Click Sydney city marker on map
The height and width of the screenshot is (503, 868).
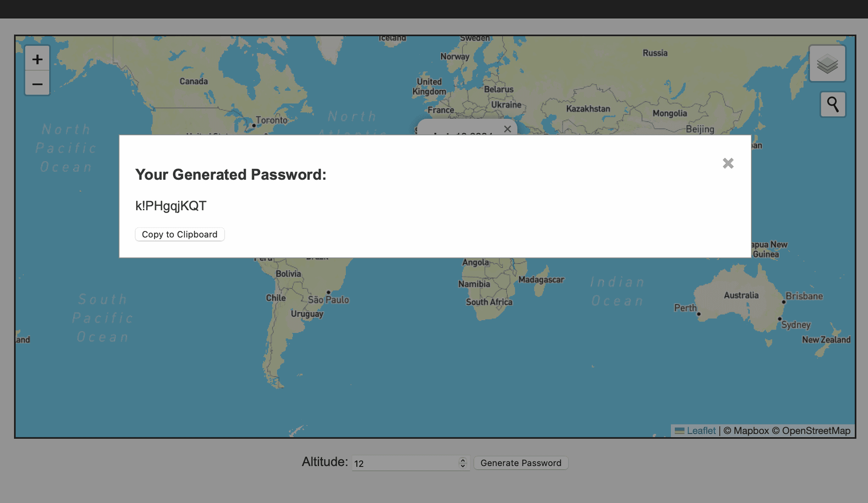pyautogui.click(x=779, y=319)
